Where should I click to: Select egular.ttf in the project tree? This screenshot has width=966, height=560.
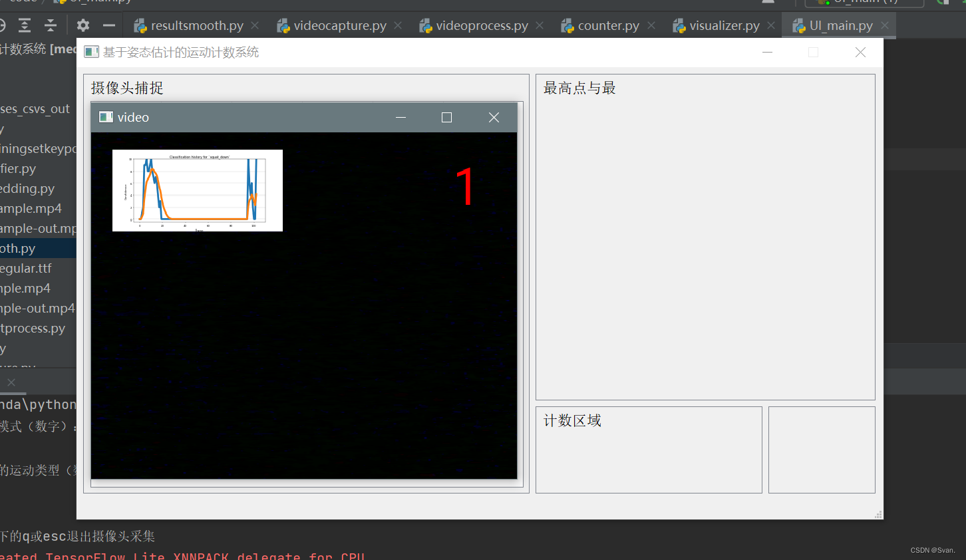(x=26, y=268)
